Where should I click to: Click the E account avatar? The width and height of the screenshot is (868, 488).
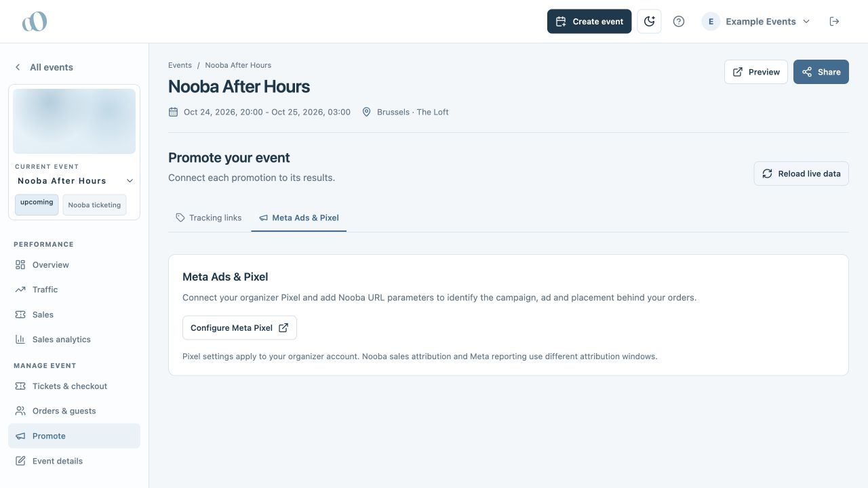[x=711, y=22]
